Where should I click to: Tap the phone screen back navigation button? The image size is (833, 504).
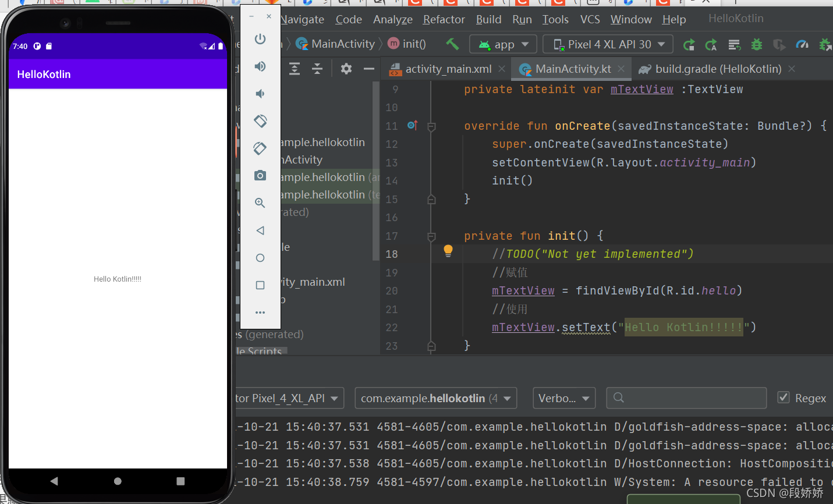(x=54, y=481)
